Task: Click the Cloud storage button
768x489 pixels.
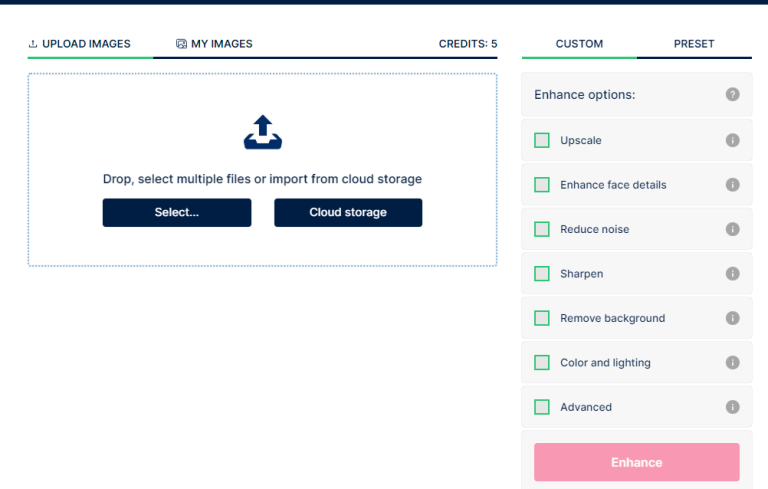Action: coord(348,212)
